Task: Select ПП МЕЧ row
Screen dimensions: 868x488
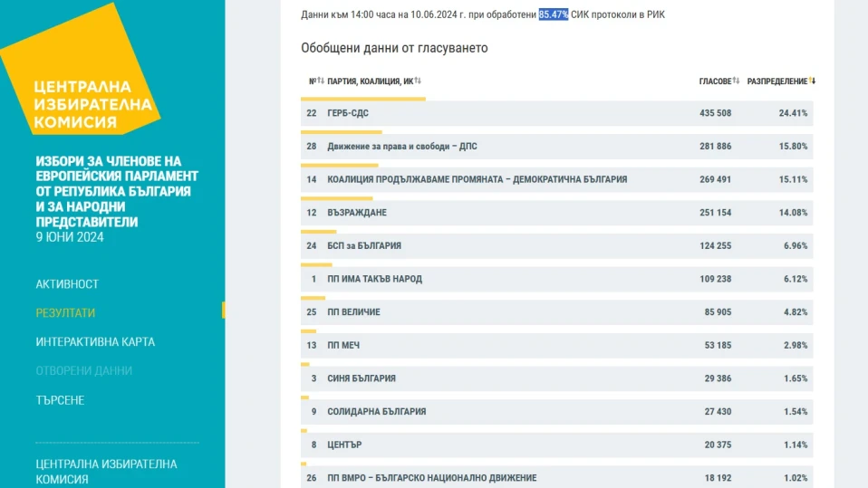Action: [x=557, y=345]
